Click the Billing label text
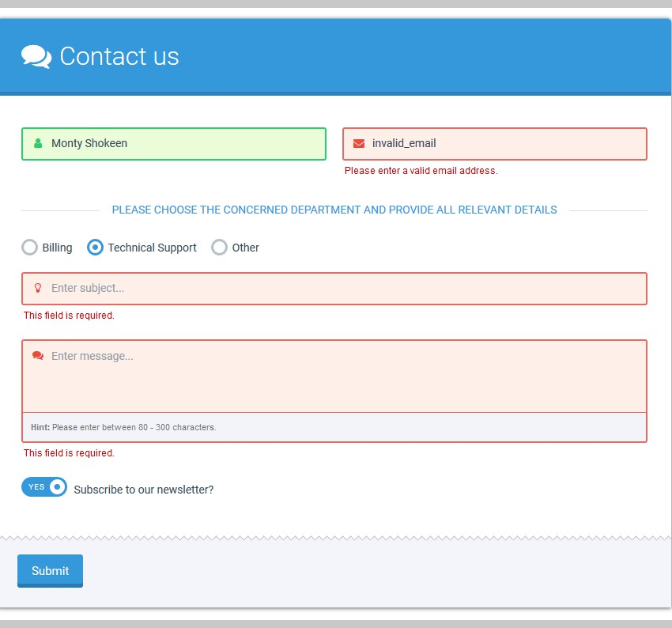This screenshot has height=628, width=672. (x=58, y=248)
